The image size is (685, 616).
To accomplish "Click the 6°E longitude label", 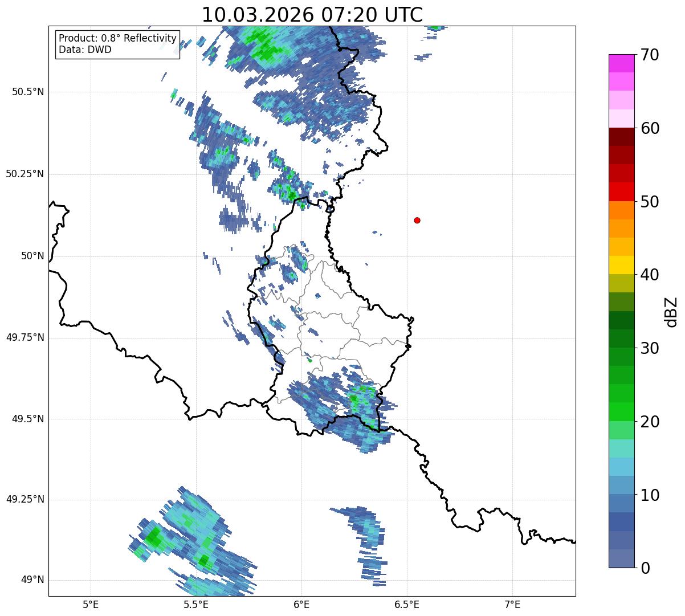I will tap(301, 605).
